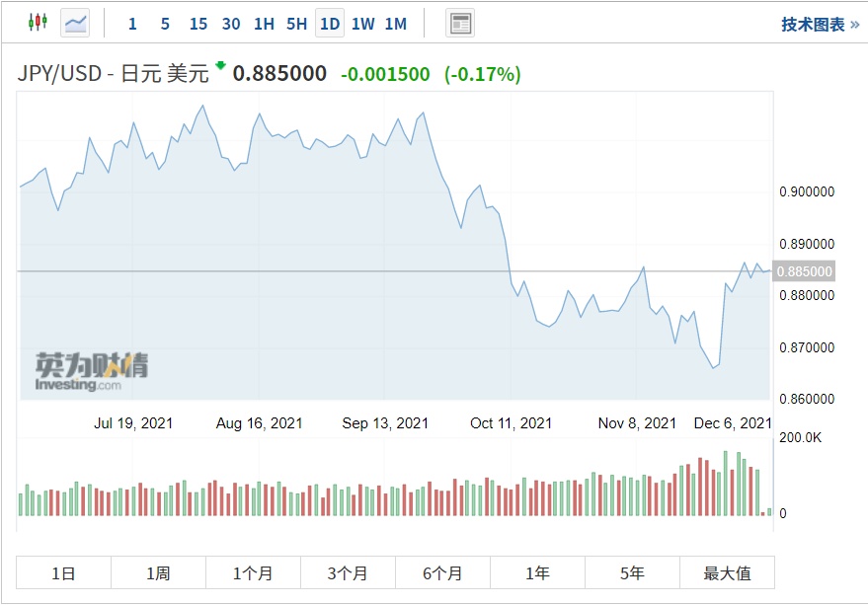Image resolution: width=868 pixels, height=605 pixels.
Task: Click the green down arrow indicator
Action: (x=220, y=66)
